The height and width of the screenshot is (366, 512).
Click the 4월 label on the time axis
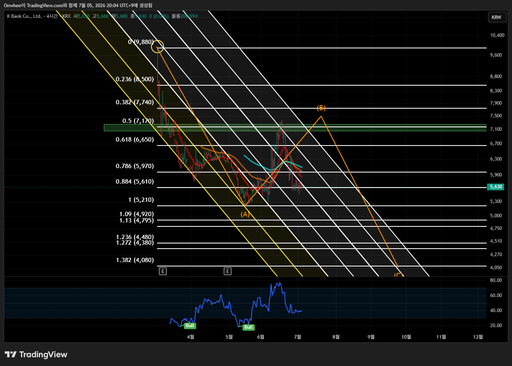pos(190,337)
